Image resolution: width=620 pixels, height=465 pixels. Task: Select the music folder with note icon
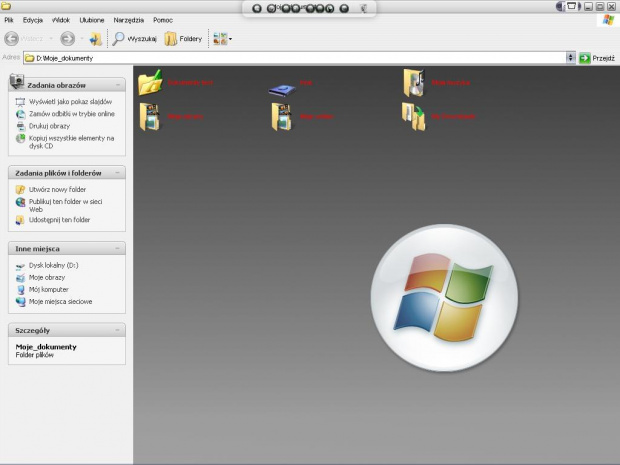414,82
